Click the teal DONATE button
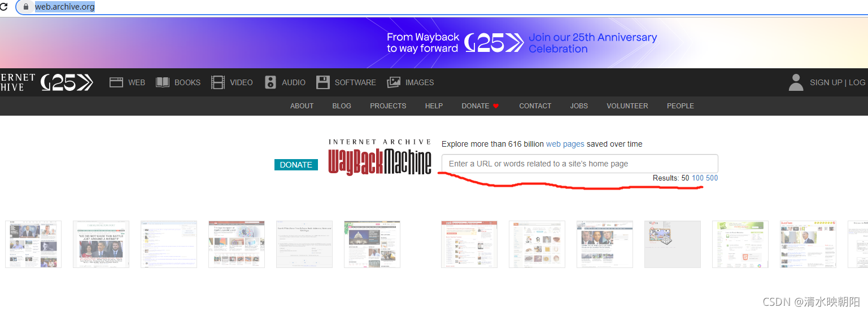 coord(296,165)
